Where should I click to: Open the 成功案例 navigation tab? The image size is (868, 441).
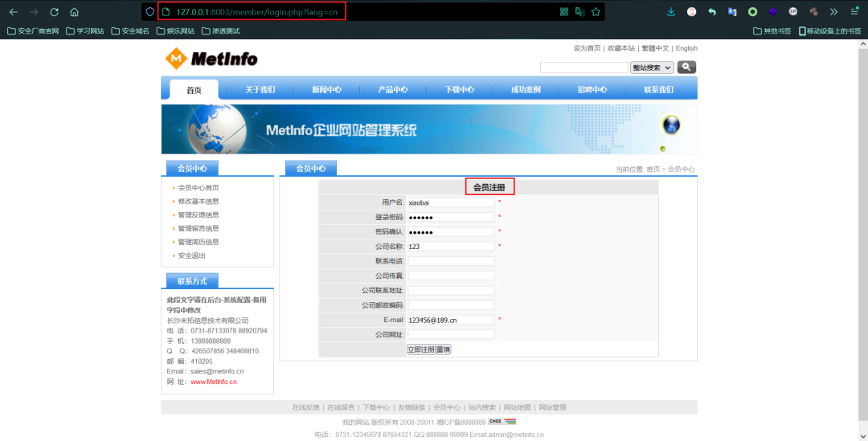point(526,90)
